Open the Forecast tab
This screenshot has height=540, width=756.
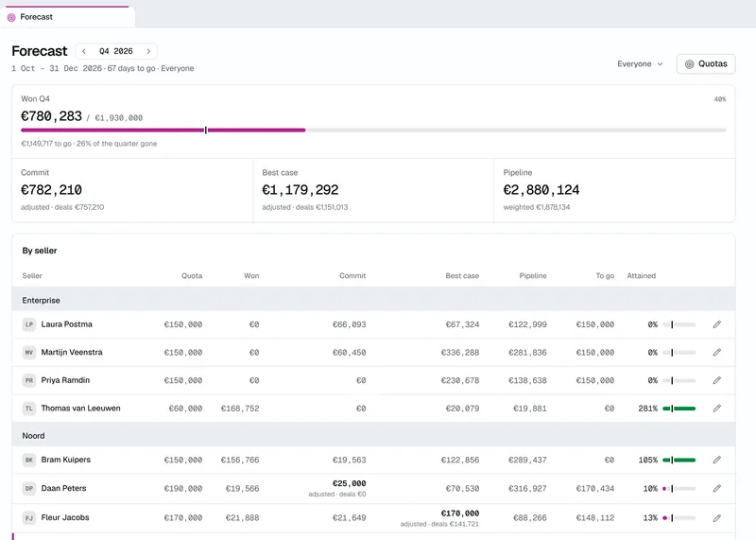click(x=67, y=17)
